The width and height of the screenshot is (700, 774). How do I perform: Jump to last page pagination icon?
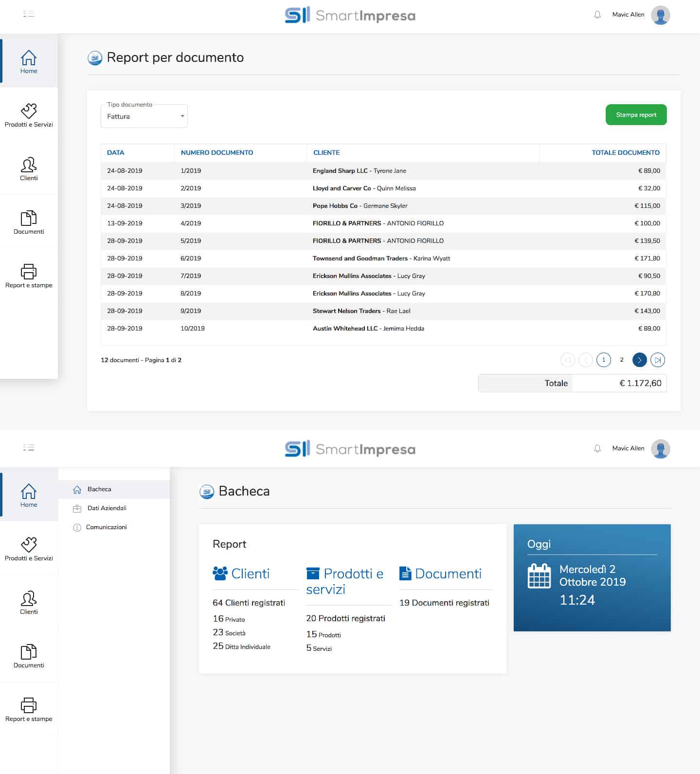[658, 360]
